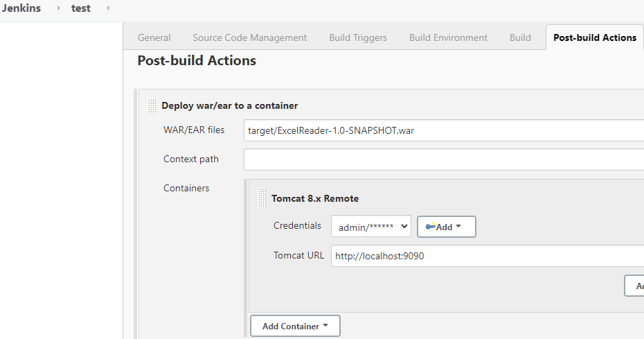
Task: Click the key icon on Add button
Action: [x=430, y=226]
